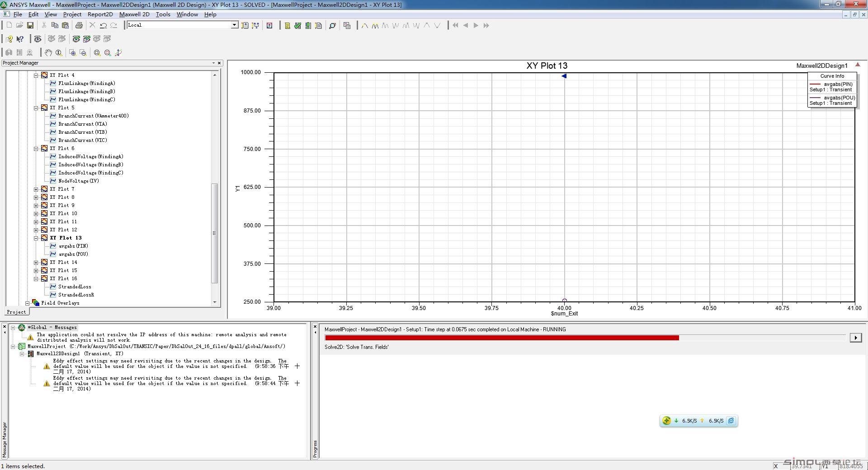Collapse the Global Messages tree node
The image size is (868, 470).
13,328
